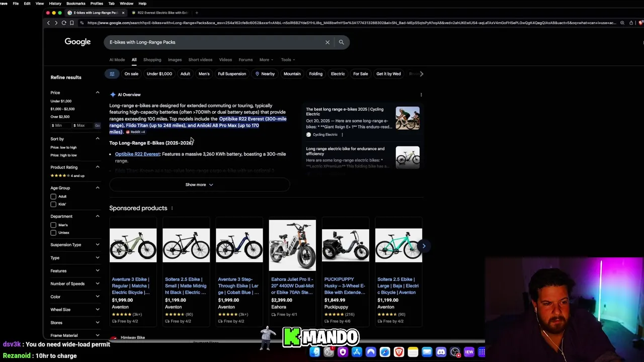Open the Optibike R22 Everest link
The width and height of the screenshot is (644, 362).
tap(137, 154)
